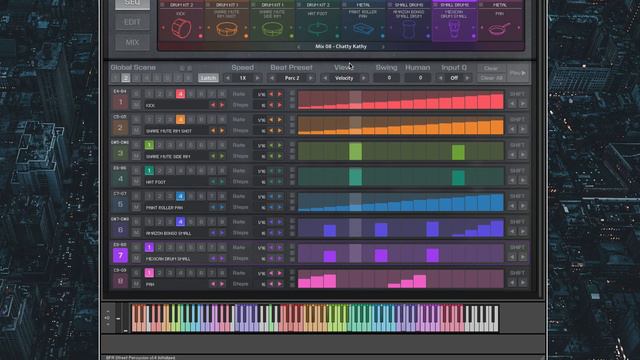Solo track 4 Hat Foot
The image size is (640, 360).
(136, 171)
